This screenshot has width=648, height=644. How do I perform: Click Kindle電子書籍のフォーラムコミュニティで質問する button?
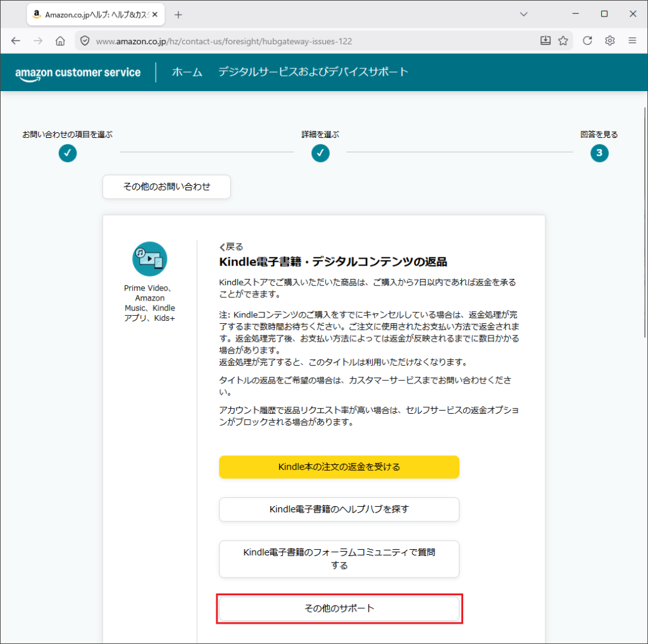click(x=339, y=559)
